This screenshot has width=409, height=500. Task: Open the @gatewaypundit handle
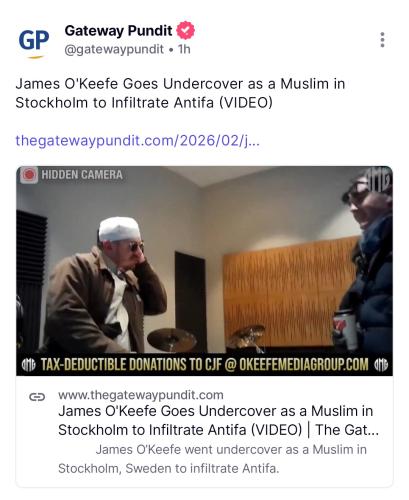[114, 49]
